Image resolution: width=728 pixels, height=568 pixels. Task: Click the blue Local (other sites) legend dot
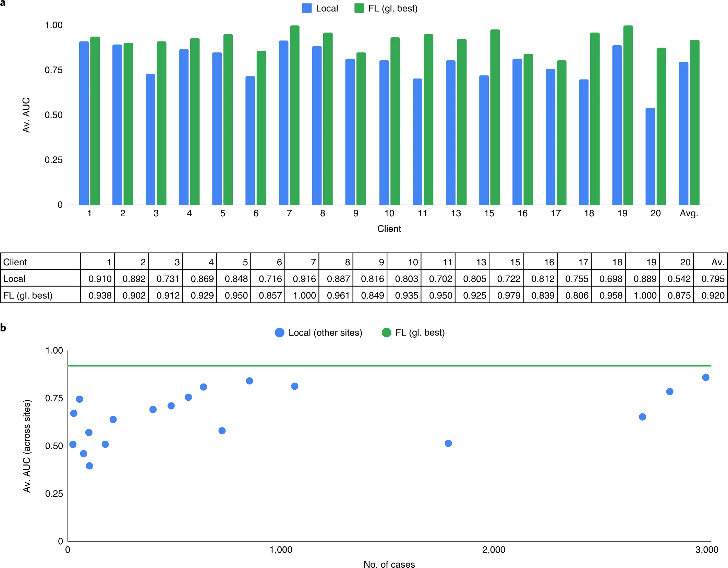280,333
